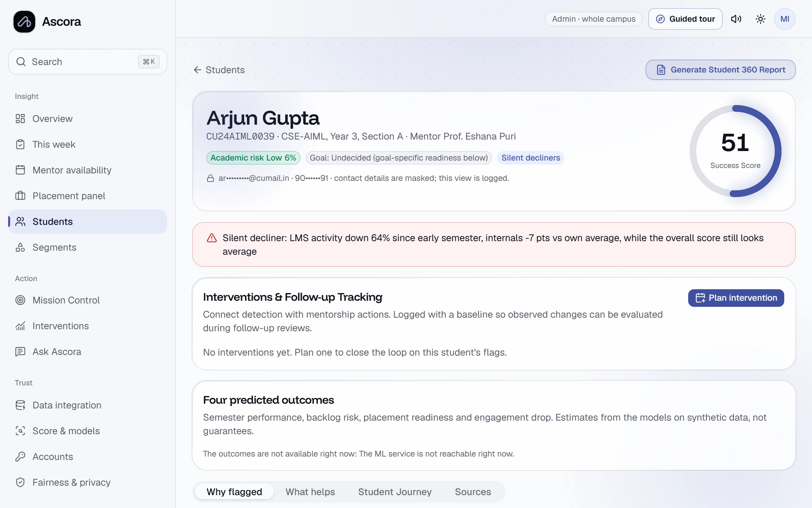Click the Goal: Undecided tag

pyautogui.click(x=399, y=158)
